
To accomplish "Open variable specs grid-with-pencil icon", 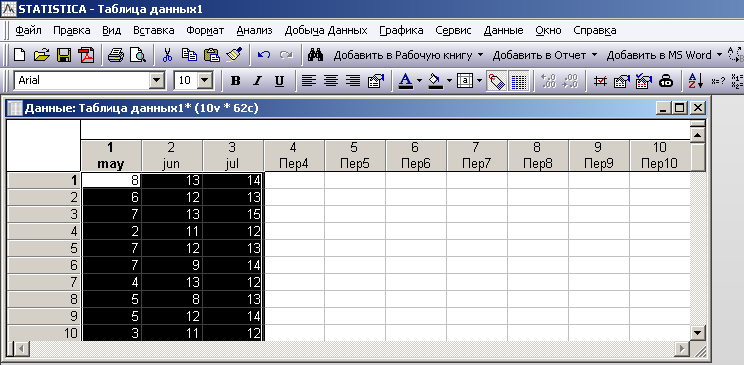I will point(622,81).
